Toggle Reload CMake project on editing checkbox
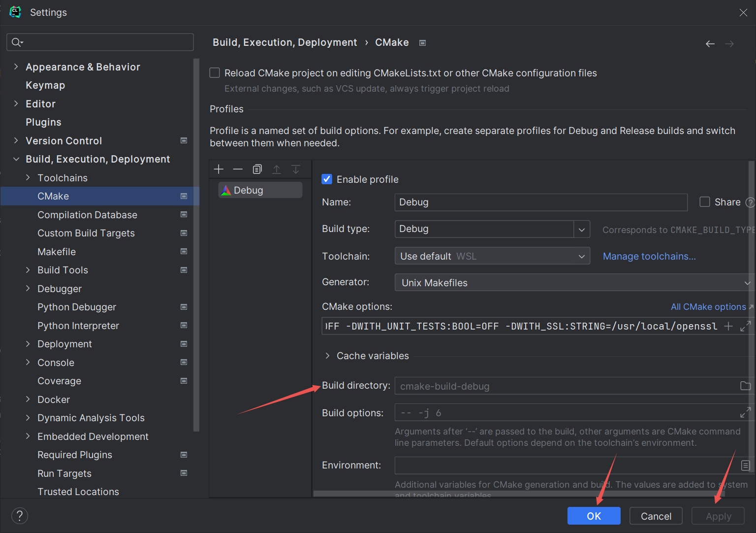Screen dimensions: 756x533 click(215, 73)
